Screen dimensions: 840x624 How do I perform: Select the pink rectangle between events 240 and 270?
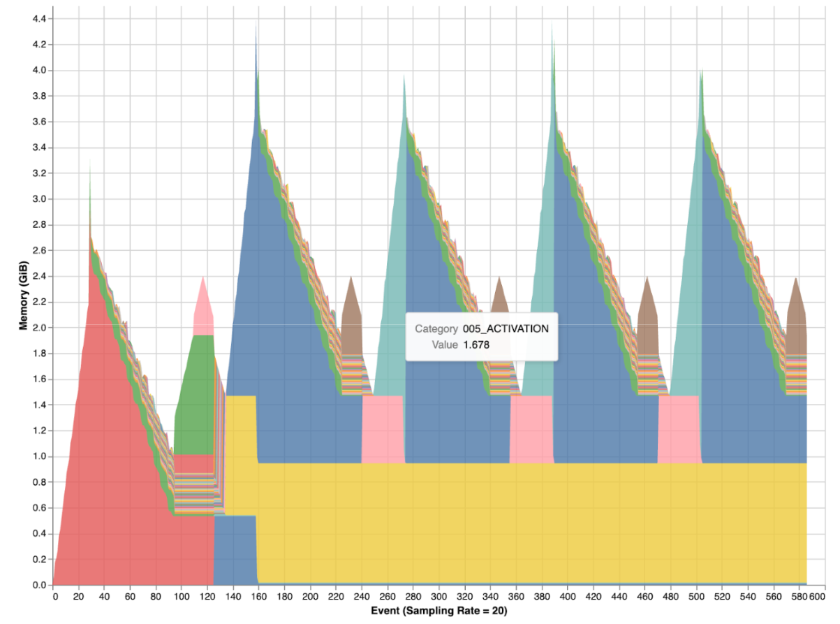tap(383, 429)
